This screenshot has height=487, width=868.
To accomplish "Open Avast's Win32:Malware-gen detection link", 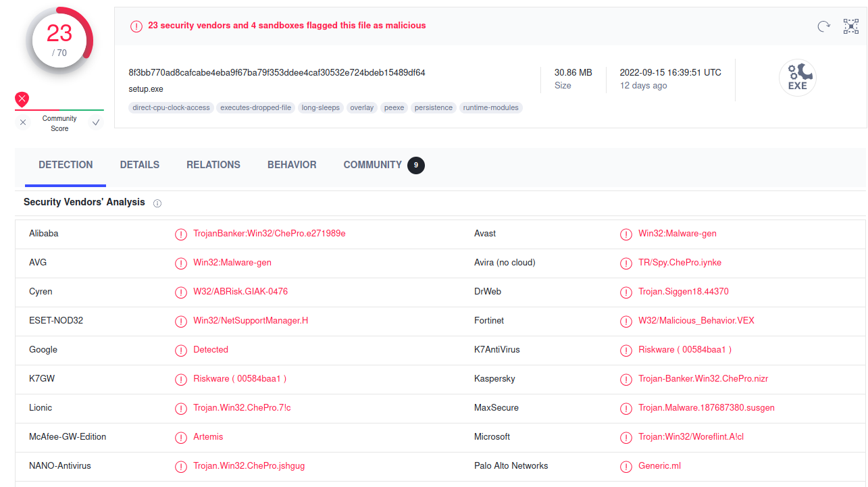I will point(678,234).
